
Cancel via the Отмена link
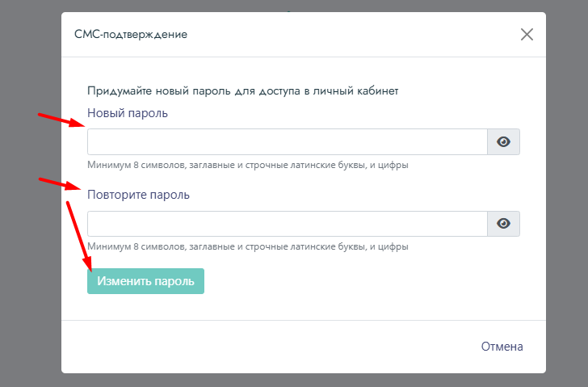(x=502, y=347)
